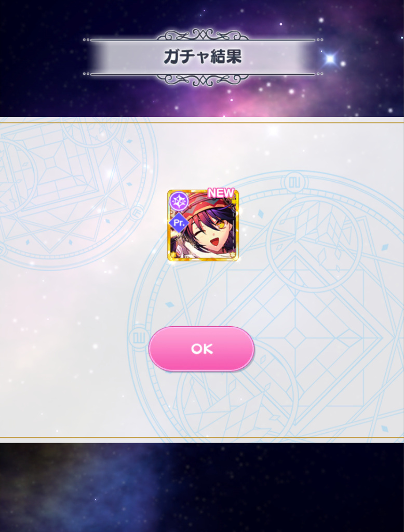The image size is (404, 532).
Task: Tap the gold star at the card's bottom-left corner
Action: pos(172,255)
